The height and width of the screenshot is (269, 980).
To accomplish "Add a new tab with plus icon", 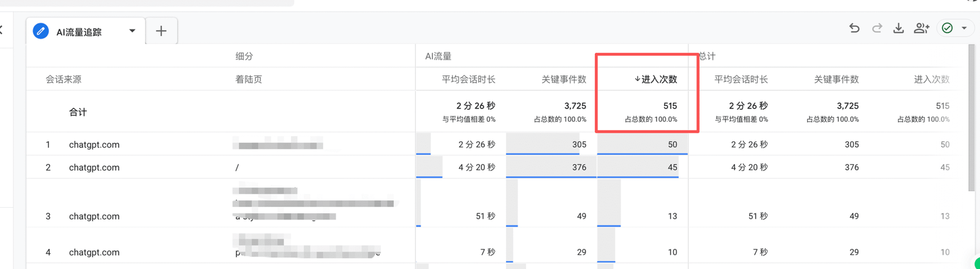I will point(161,31).
